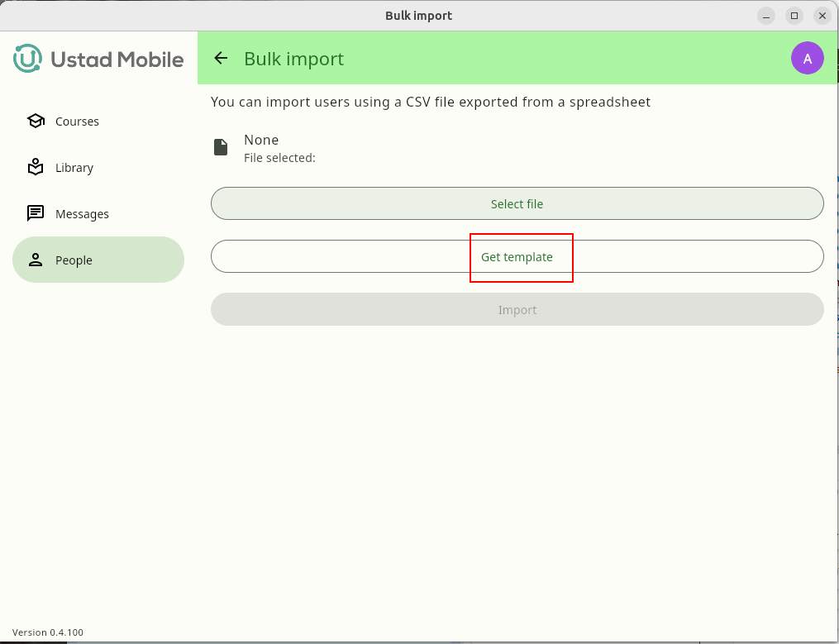This screenshot has height=644, width=839.
Task: Close the Bulk import window
Action: tap(822, 16)
